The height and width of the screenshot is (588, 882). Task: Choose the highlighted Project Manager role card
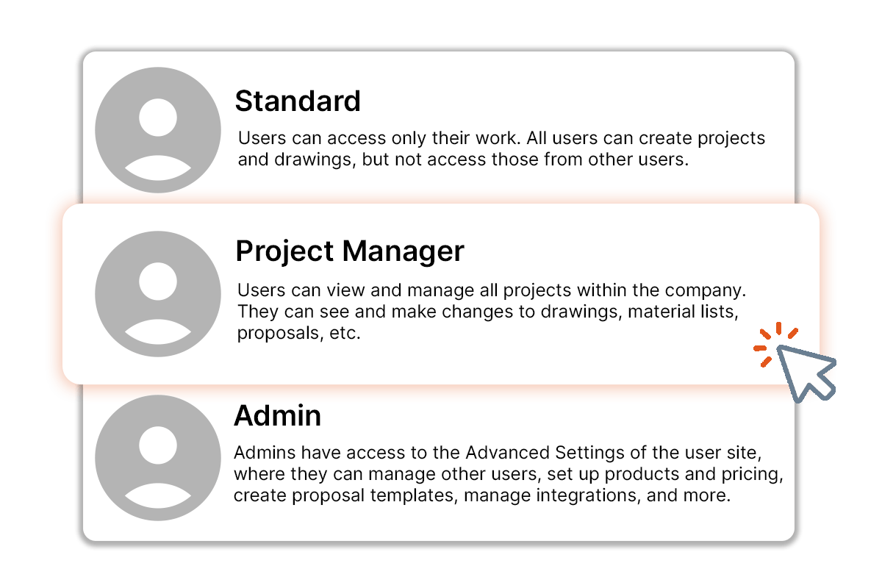pos(441,294)
